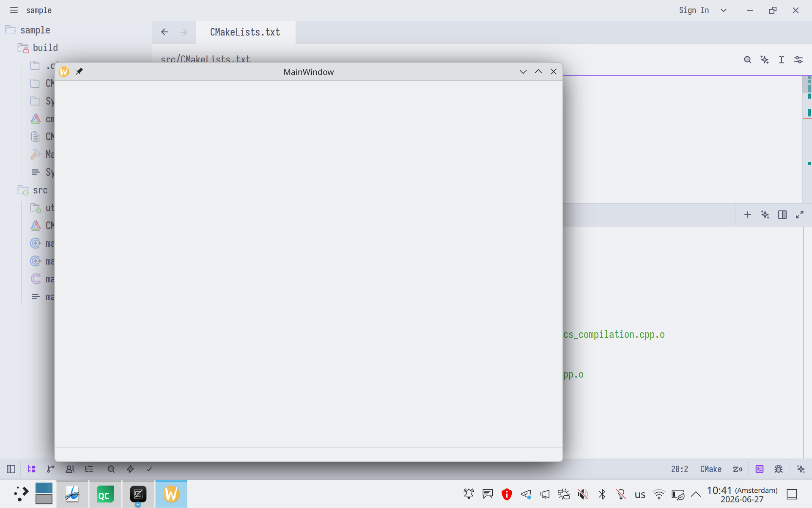Open the 10:41 clock calendar
The height and width of the screenshot is (508, 812).
coord(742,494)
